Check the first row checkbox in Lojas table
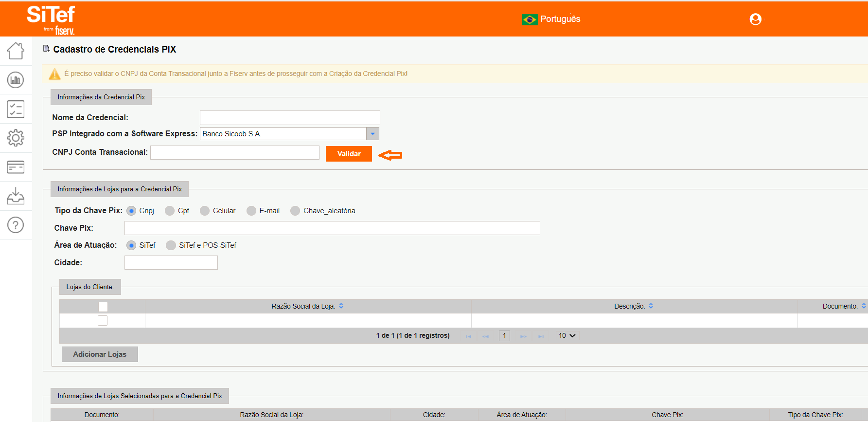868x422 pixels. [103, 321]
